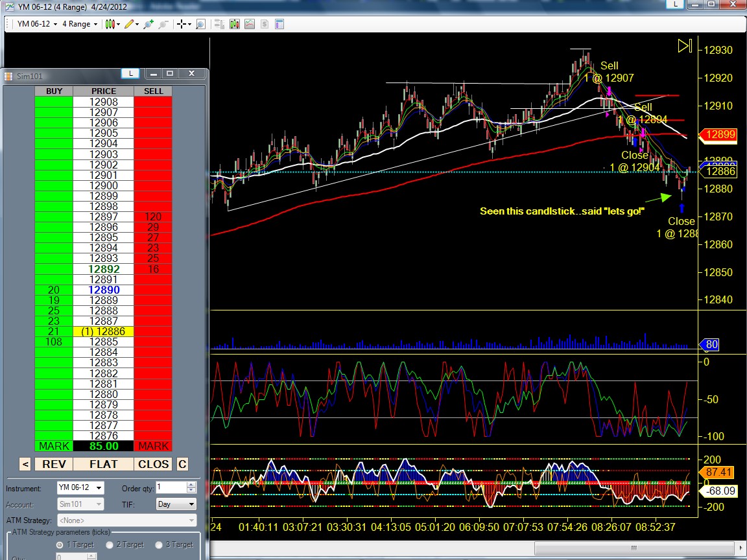Click the 12876 price row
747x560 pixels.
pyautogui.click(x=103, y=436)
